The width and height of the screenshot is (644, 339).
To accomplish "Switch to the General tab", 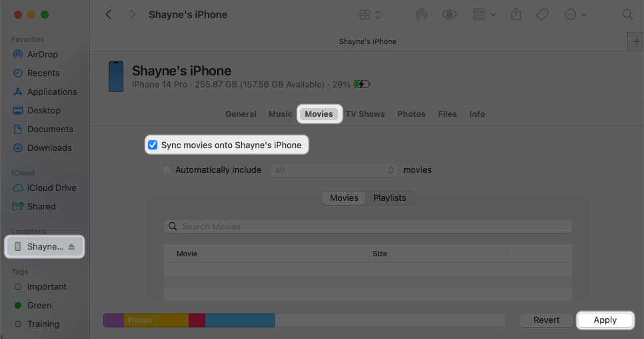I will tap(241, 114).
